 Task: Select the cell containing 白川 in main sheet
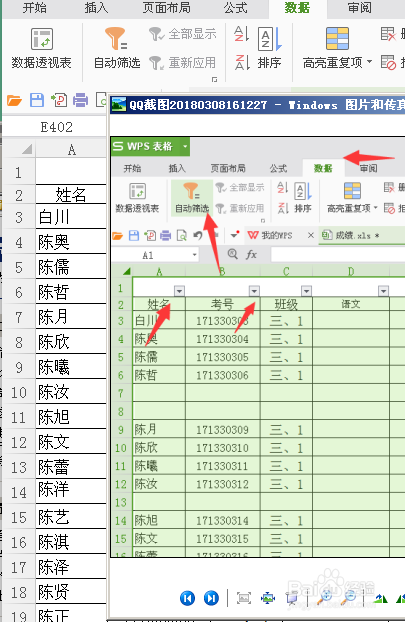point(71,217)
